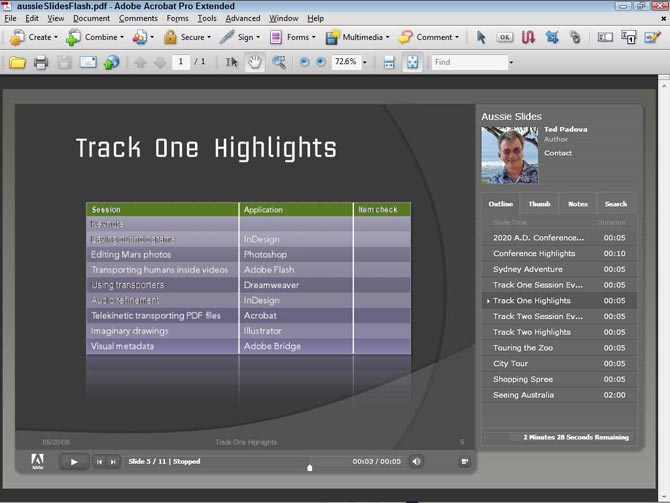Choose the OK button form tool
The image size is (670, 503).
click(505, 37)
